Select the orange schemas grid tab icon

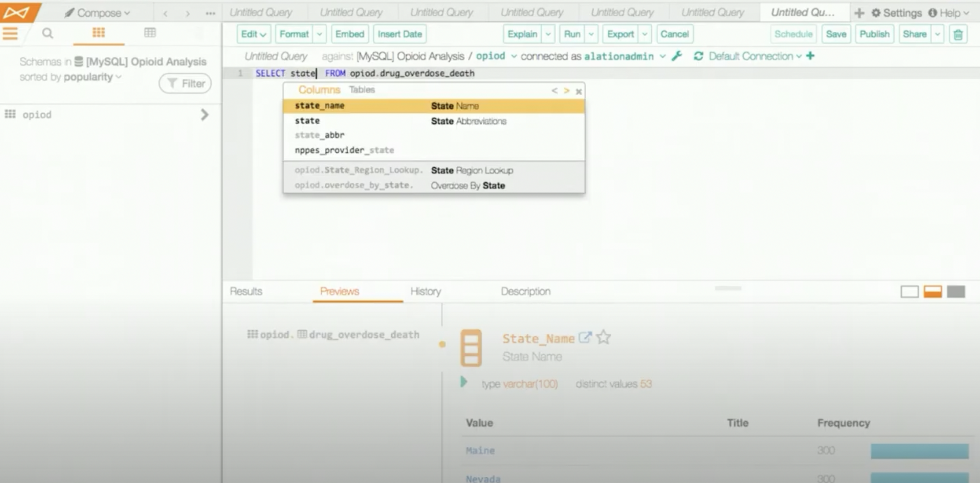98,33
